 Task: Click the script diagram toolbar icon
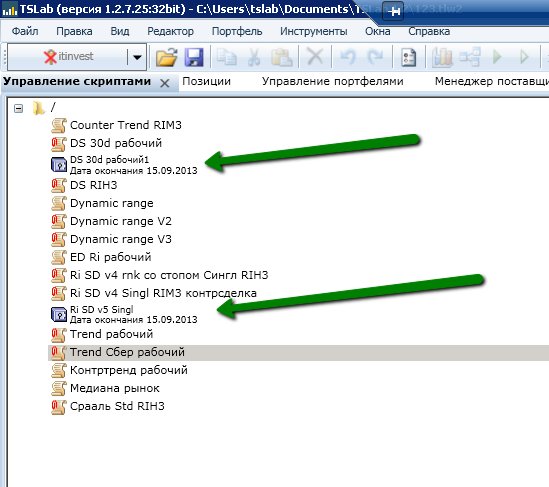coord(470,57)
